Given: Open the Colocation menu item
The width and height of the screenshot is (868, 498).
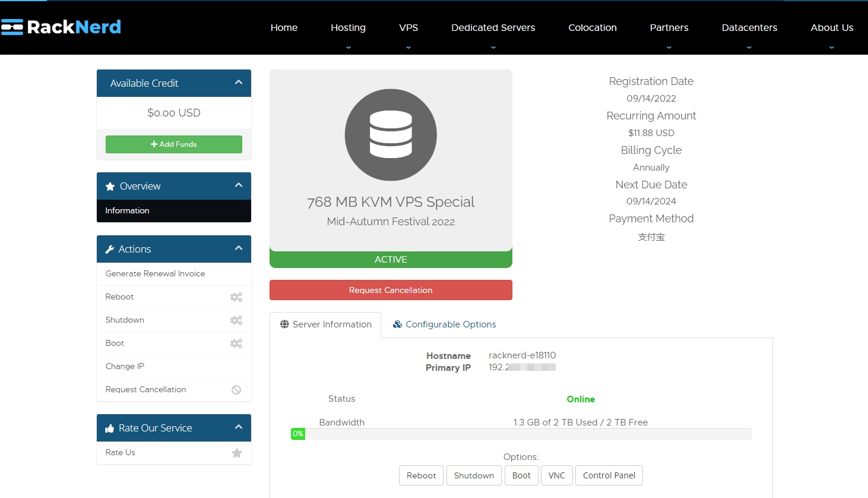Looking at the screenshot, I should pyautogui.click(x=593, y=27).
